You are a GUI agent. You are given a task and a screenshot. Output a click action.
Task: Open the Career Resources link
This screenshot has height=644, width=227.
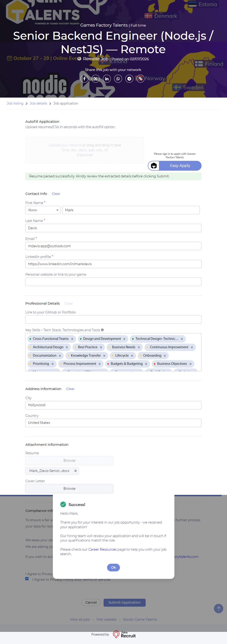pos(102,549)
